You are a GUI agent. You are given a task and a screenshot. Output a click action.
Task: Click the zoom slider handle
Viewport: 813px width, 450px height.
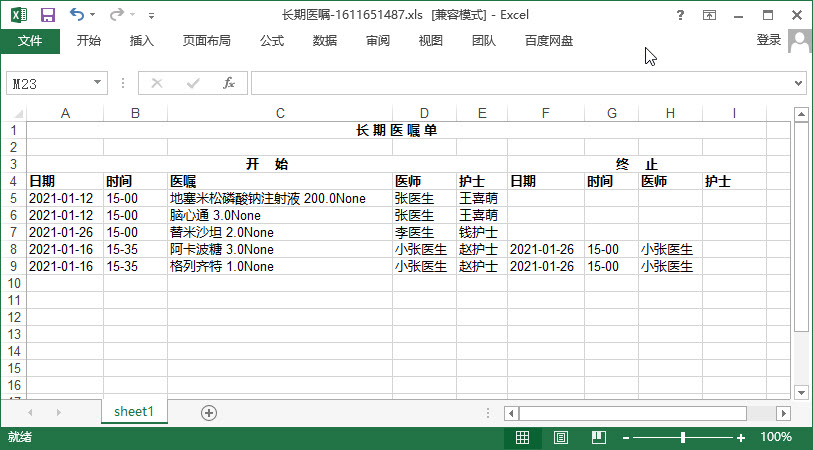pyautogui.click(x=683, y=438)
